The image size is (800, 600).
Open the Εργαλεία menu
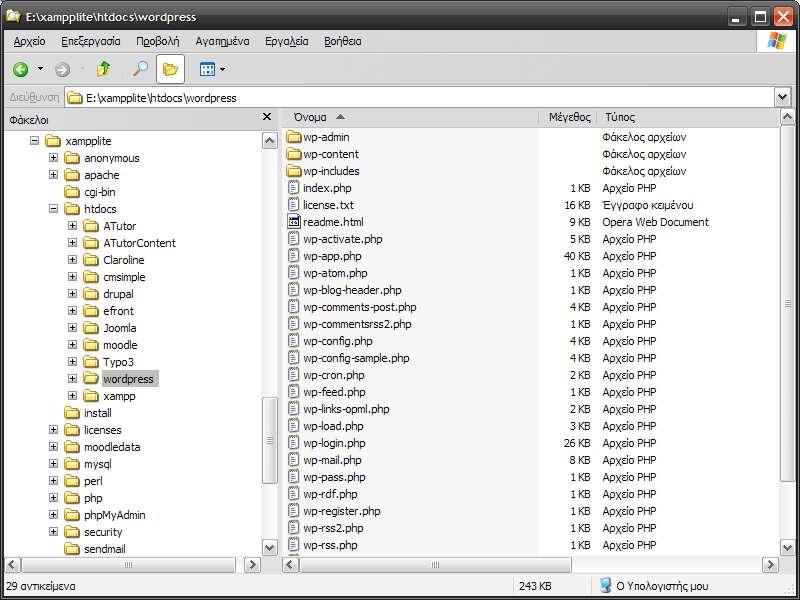(x=287, y=41)
